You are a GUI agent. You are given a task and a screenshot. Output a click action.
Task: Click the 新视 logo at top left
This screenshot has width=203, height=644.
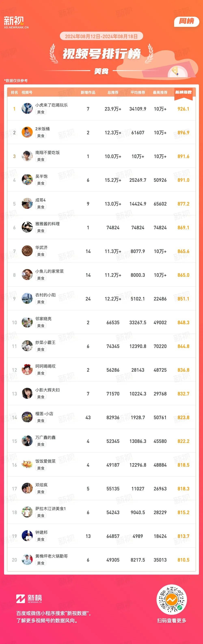[x=16, y=23]
